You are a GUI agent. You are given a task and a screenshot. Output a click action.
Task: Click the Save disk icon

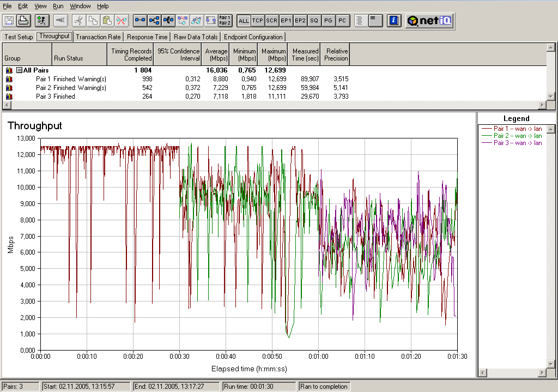coord(9,21)
